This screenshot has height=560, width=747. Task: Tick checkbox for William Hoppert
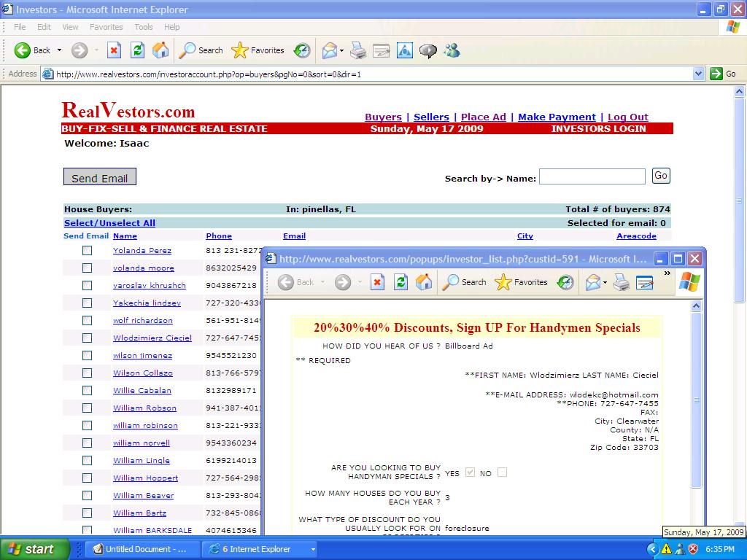[x=88, y=478]
